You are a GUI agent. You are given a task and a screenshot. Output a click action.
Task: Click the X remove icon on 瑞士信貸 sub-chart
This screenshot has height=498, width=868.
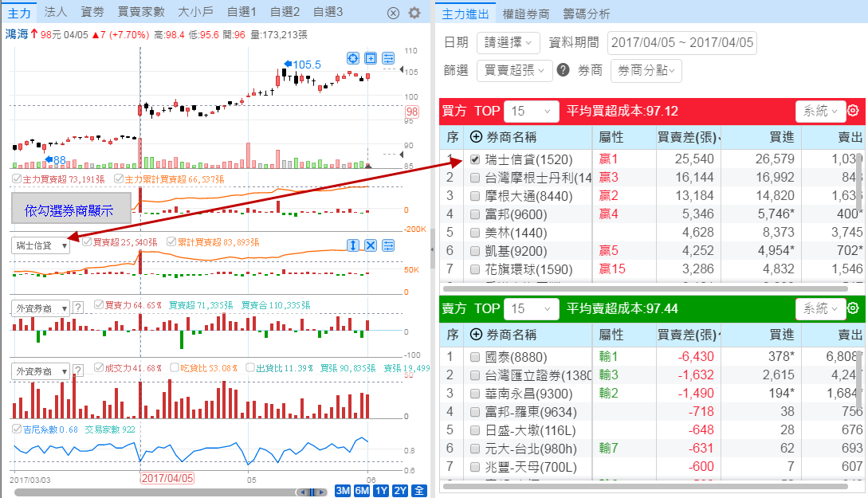(x=371, y=245)
